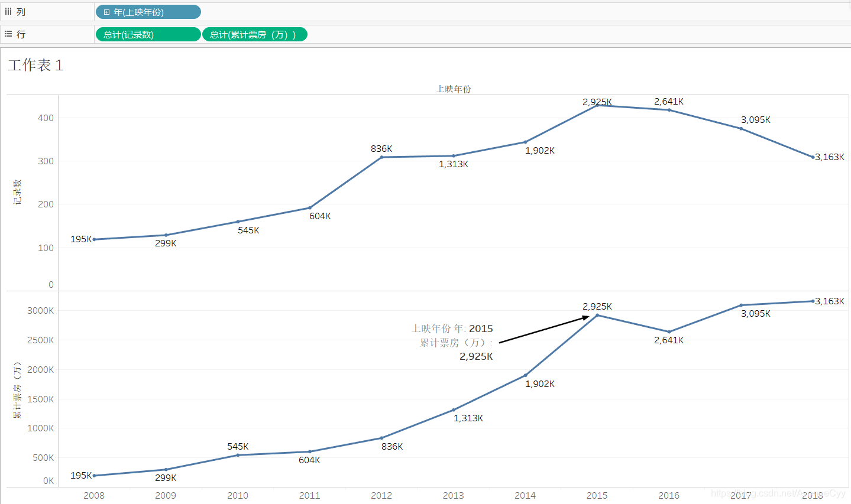Image resolution: width=851 pixels, height=504 pixels.
Task: Click the 0K tick on 累计票房 axis
Action: coord(48,481)
